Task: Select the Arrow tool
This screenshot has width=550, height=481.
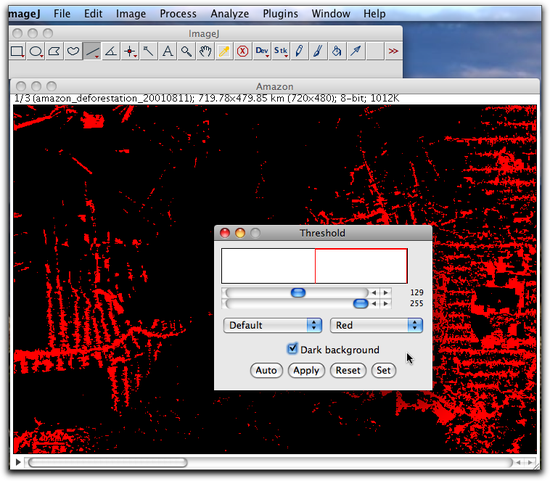Action: pyautogui.click(x=356, y=51)
